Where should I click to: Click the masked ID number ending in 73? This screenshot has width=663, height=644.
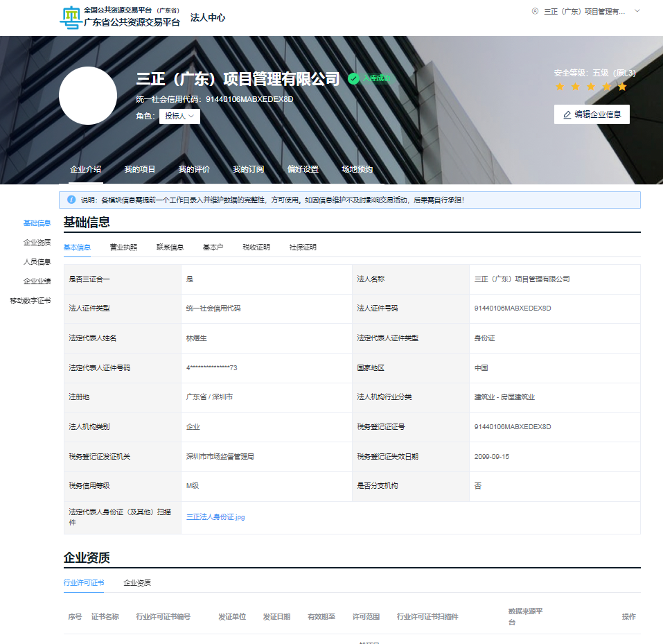click(212, 367)
